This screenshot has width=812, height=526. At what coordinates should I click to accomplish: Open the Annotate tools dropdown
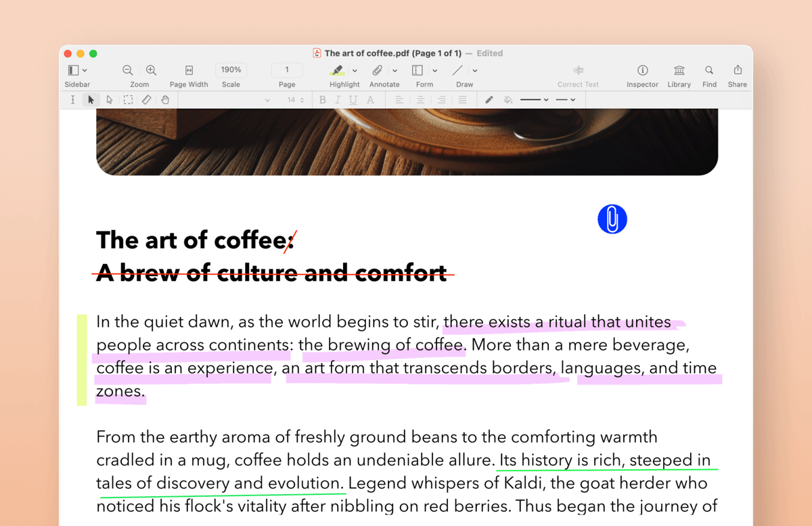pyautogui.click(x=394, y=70)
